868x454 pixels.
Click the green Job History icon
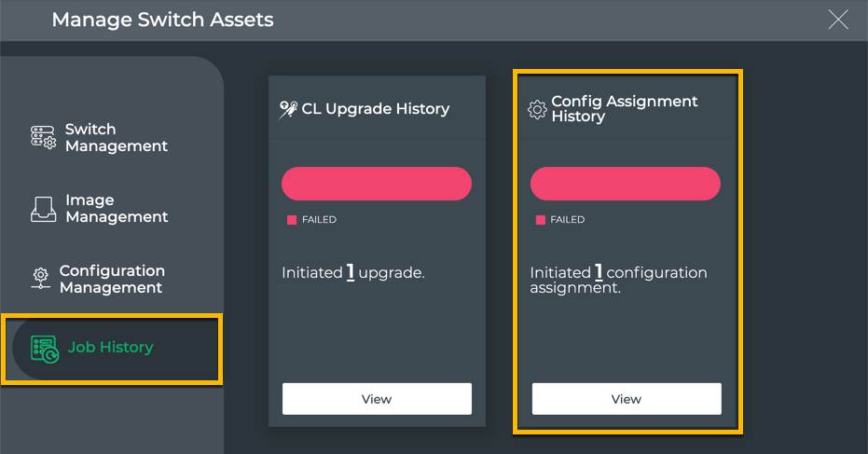pos(44,349)
